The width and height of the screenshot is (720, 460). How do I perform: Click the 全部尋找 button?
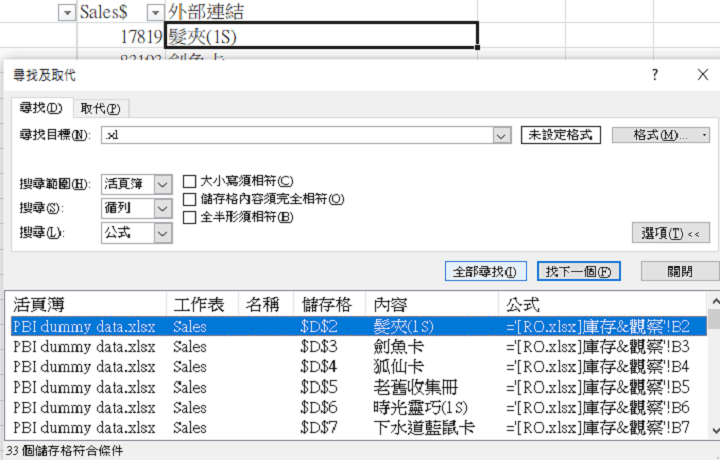click(x=485, y=271)
